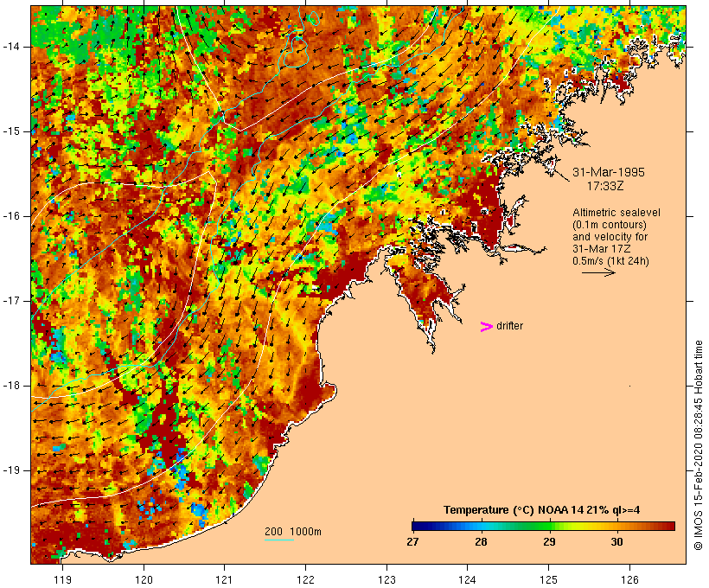Click the '0.5m/s (1kt 24h)' scale text
This screenshot has height=588, width=709.
[x=611, y=261]
